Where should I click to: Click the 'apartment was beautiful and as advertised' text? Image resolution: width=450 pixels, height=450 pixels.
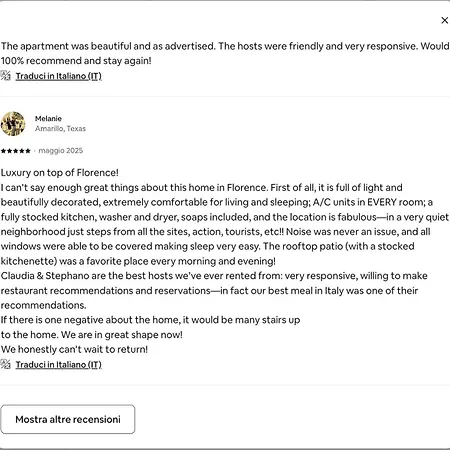108,46
